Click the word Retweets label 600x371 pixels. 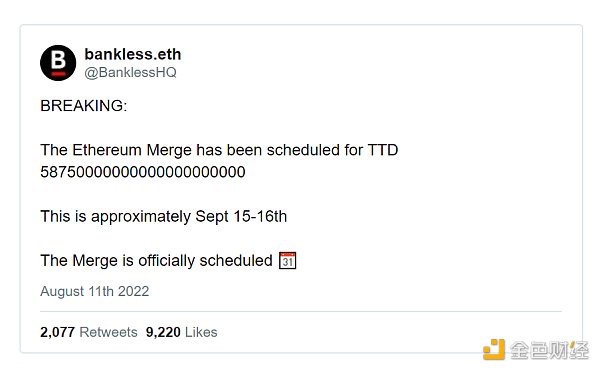[x=108, y=332]
